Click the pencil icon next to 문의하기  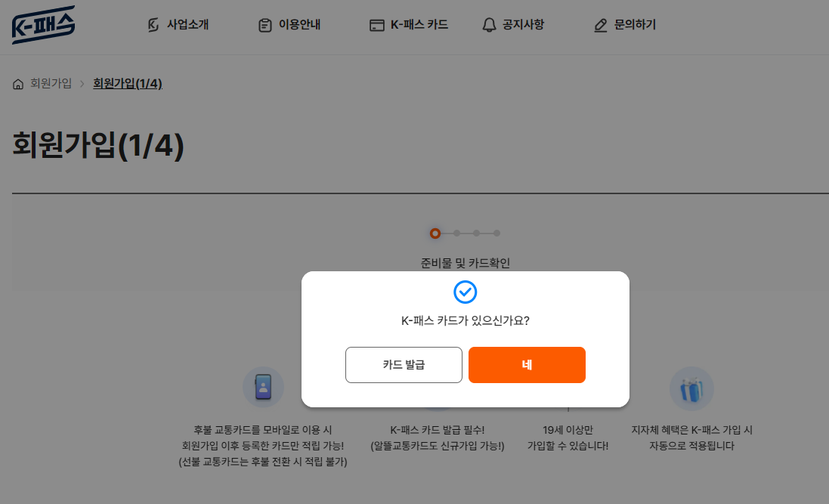click(x=600, y=24)
